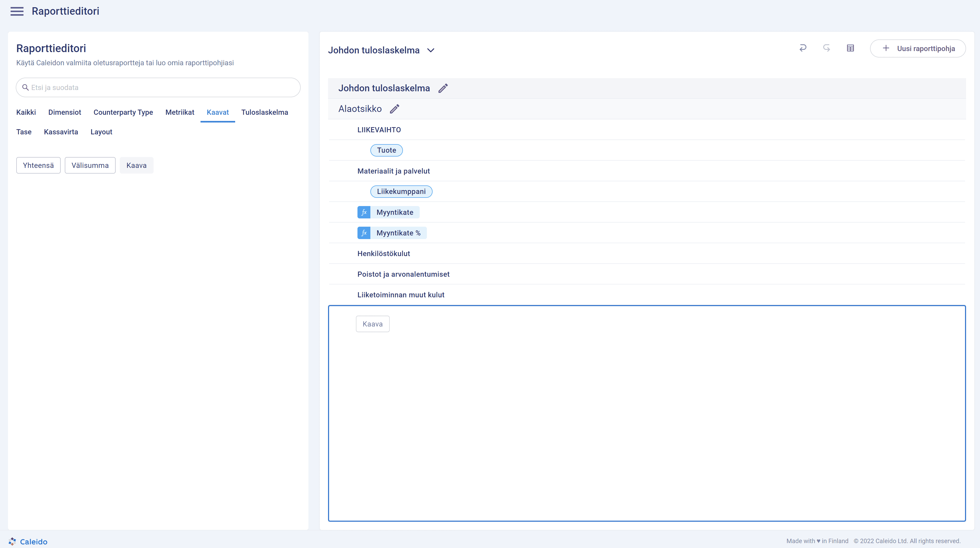Switch to the Kaikki tab
The height and width of the screenshot is (548, 980).
[x=26, y=112]
